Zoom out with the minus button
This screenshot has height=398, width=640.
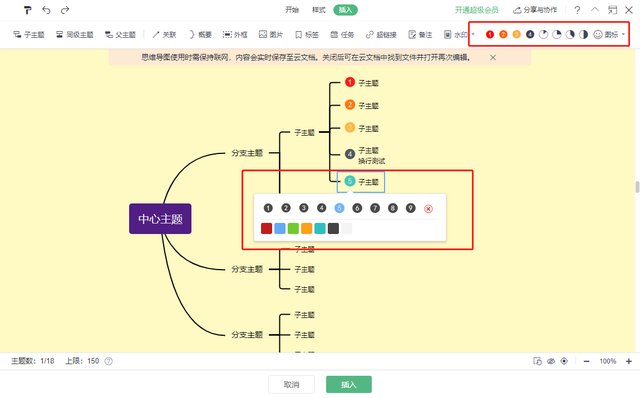click(x=587, y=361)
